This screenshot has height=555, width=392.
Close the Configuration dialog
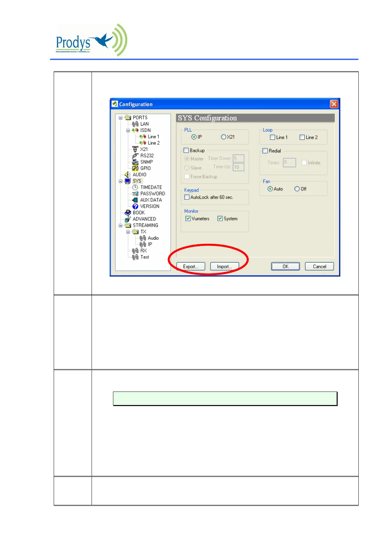click(334, 104)
